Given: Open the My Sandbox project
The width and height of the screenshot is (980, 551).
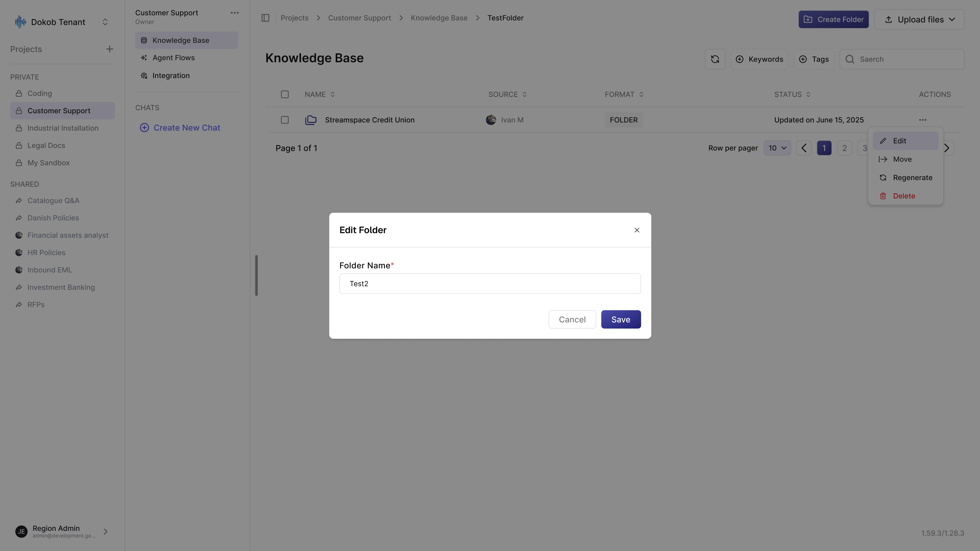Looking at the screenshot, I should pyautogui.click(x=62, y=163).
